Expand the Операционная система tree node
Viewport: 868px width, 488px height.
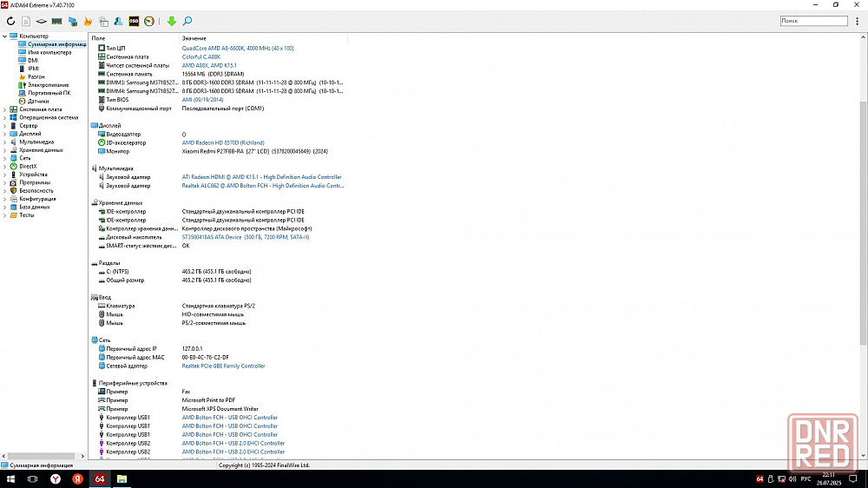coord(5,117)
